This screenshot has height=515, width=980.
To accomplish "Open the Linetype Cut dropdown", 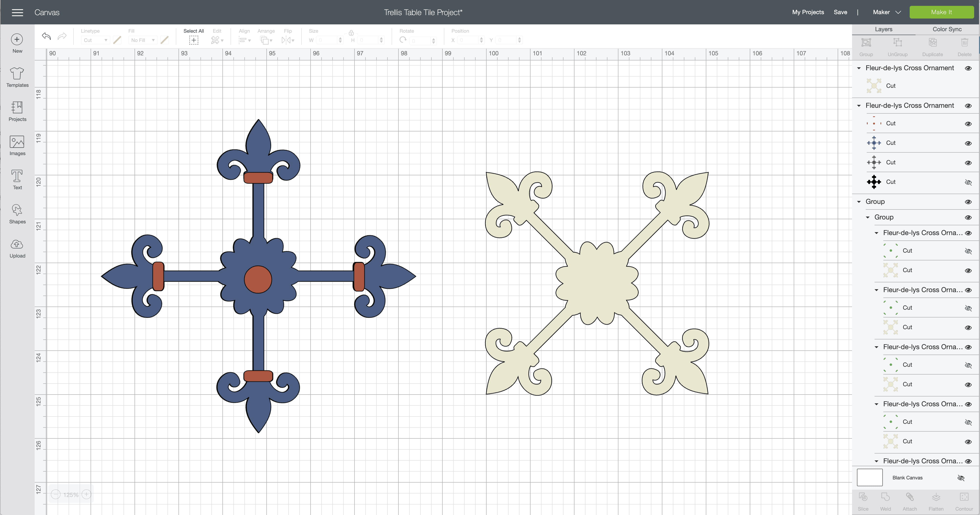I will 95,40.
